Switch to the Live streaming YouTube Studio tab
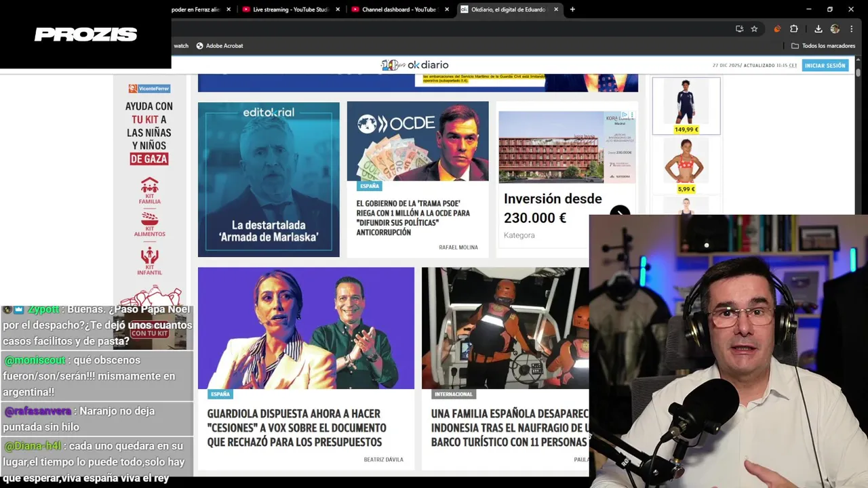 (291, 9)
